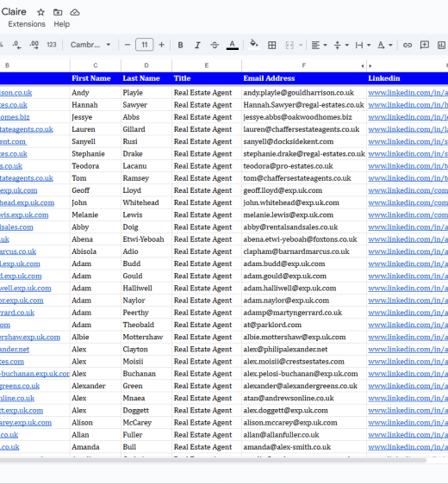Open the Help menu
Image resolution: width=448 pixels, height=484 pixels.
pyautogui.click(x=62, y=24)
